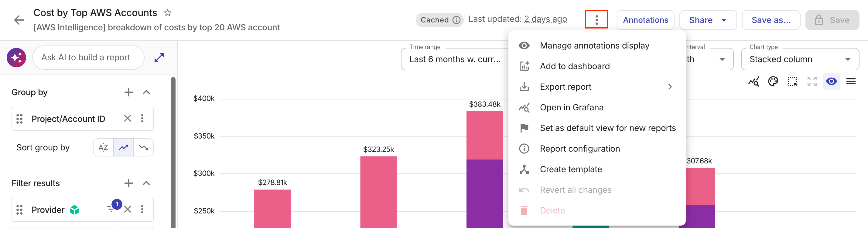Click the Sort group by label
The width and height of the screenshot is (868, 228).
43,147
